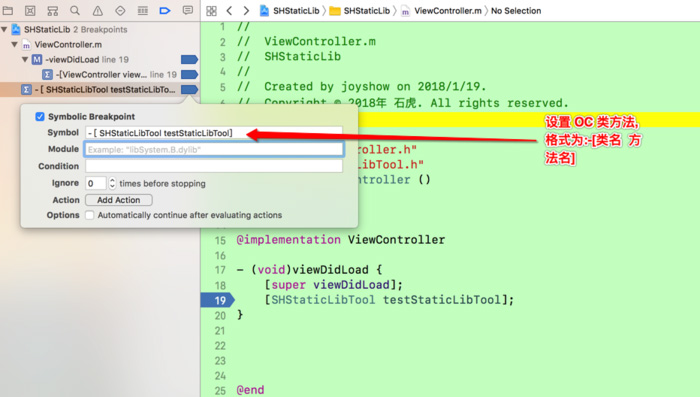This screenshot has width=700, height=397.
Task: Select -viewDidLoad line 19 breakpoint row
Action: 100,59
